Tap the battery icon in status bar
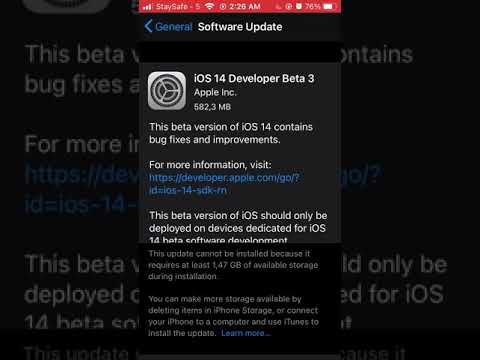 (x=328, y=6)
